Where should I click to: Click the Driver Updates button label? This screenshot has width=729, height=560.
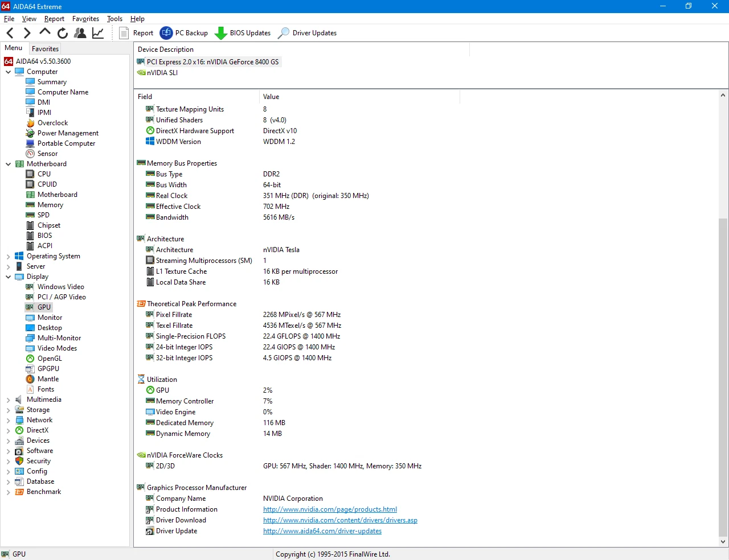click(x=314, y=33)
